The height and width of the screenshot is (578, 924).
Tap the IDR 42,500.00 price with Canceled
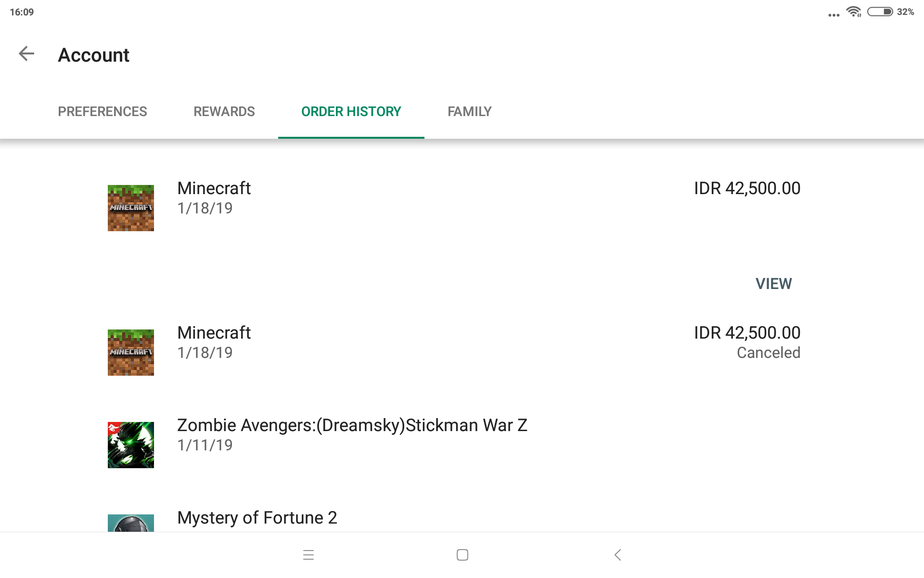[747, 333]
